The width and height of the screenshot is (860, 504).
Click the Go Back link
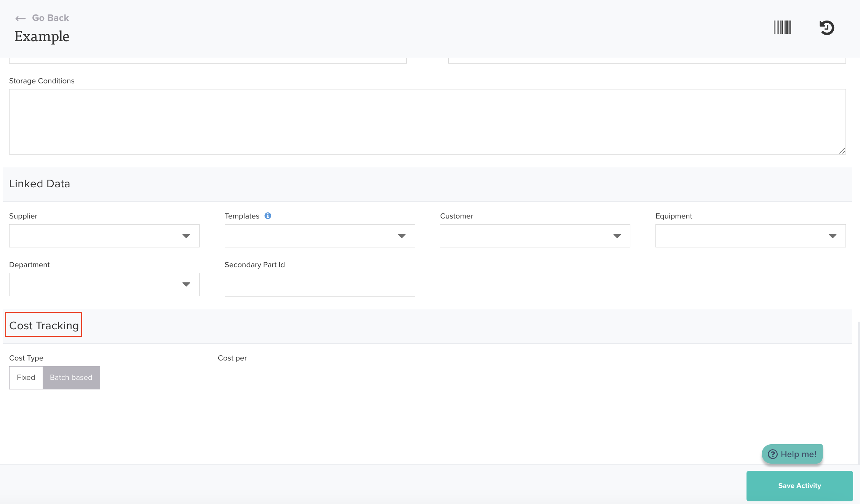(50, 18)
